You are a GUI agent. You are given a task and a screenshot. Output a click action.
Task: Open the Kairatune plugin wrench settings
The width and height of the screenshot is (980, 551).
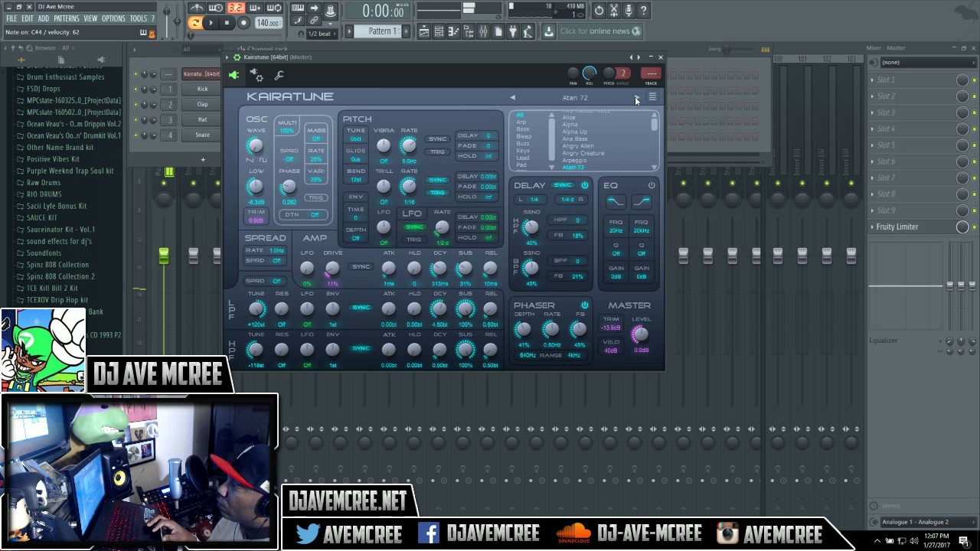[279, 75]
